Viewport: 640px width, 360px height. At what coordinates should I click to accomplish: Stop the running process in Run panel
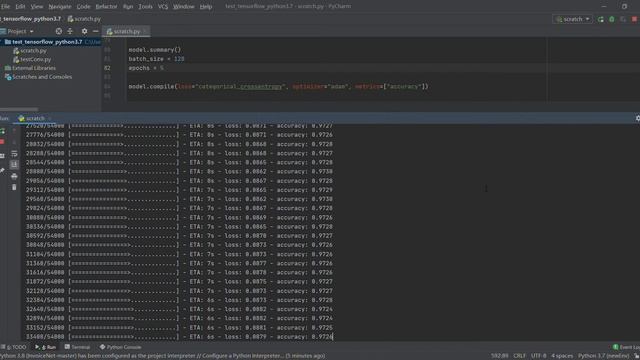[x=2, y=142]
